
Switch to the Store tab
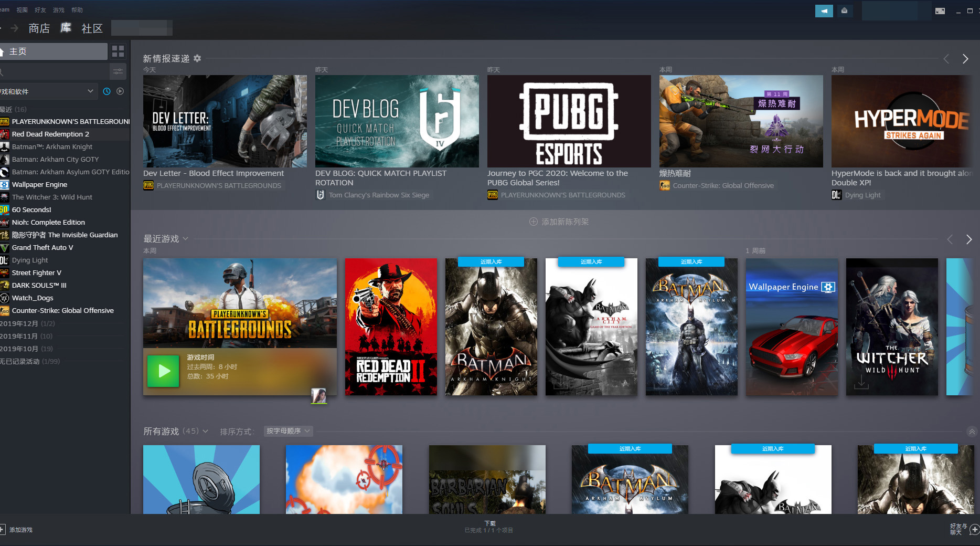point(39,28)
